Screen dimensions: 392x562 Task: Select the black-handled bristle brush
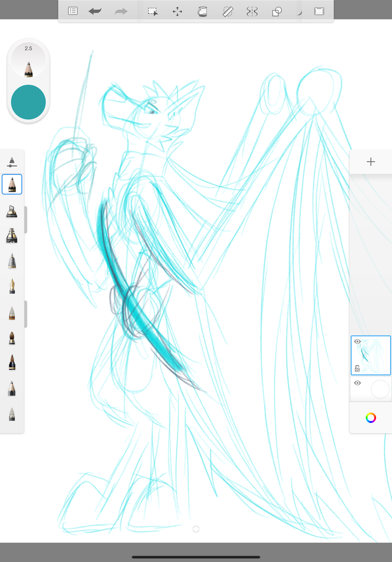pos(12,362)
